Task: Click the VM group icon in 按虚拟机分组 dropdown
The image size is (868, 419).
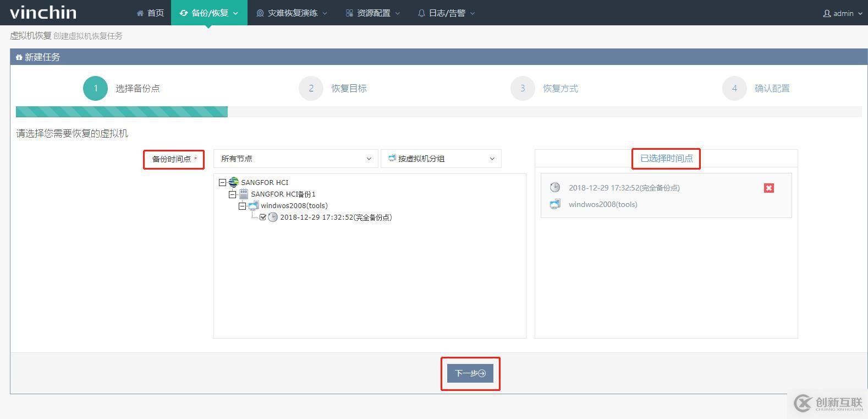Action: point(392,158)
